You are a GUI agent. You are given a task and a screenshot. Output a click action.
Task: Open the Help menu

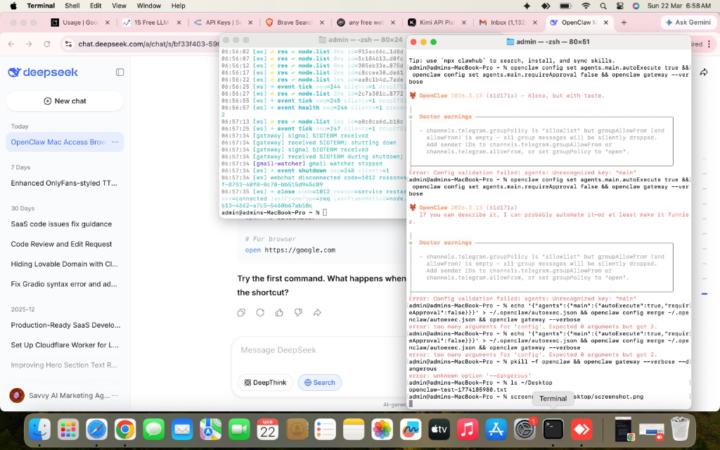(178, 6)
